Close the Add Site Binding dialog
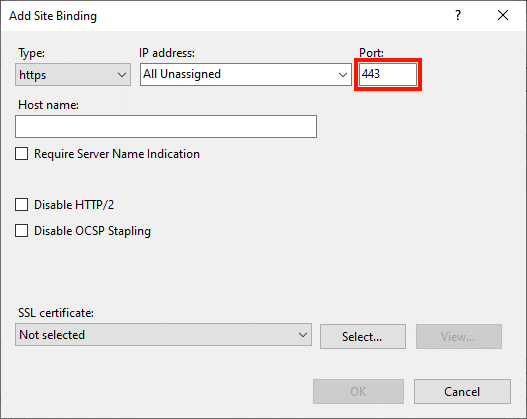Screen dimensions: 527x419 [x=503, y=15]
